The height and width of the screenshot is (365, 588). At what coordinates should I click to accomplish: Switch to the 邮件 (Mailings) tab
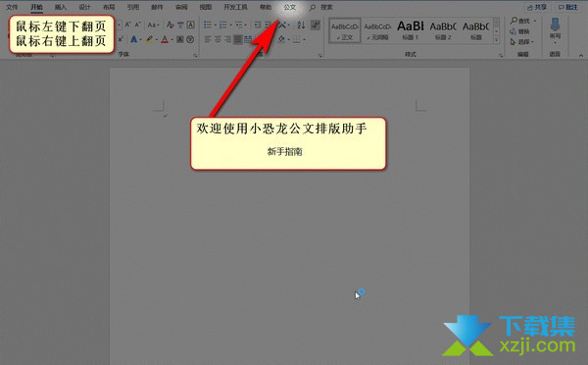157,7
